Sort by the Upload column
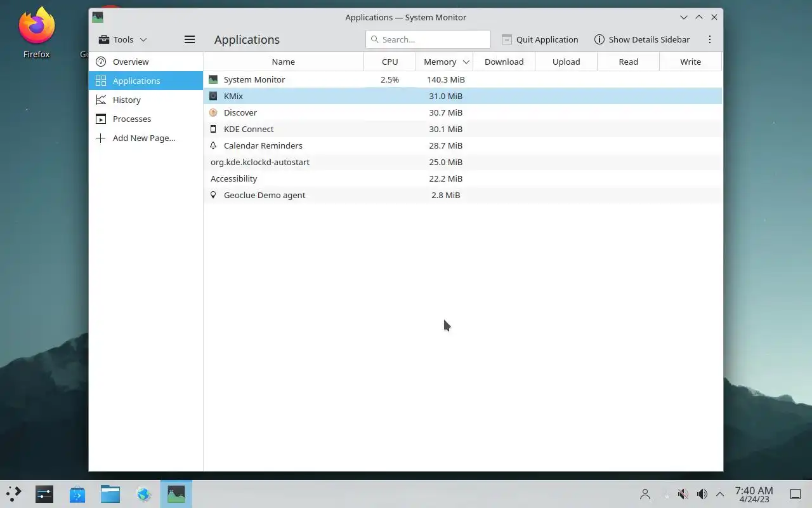The height and width of the screenshot is (508, 812). point(566,62)
